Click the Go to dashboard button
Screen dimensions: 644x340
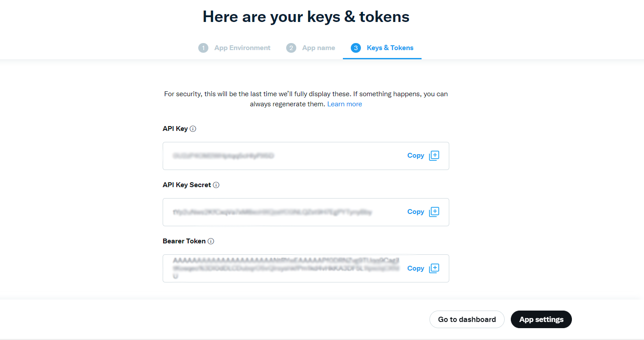coord(467,319)
